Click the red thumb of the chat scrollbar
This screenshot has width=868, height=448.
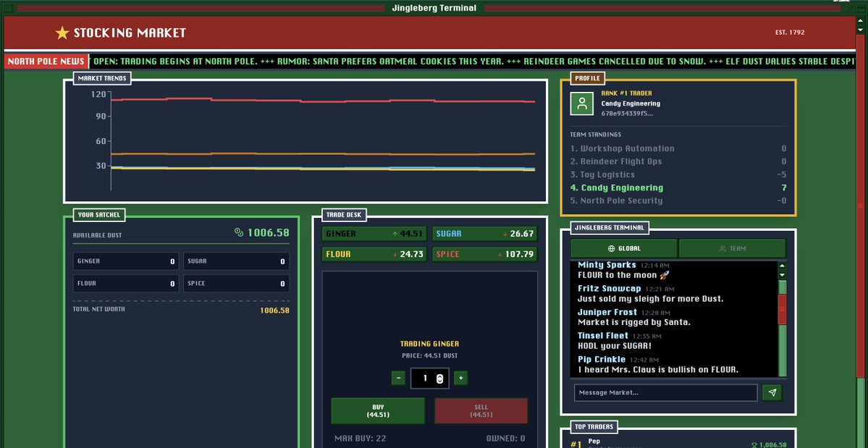click(782, 309)
